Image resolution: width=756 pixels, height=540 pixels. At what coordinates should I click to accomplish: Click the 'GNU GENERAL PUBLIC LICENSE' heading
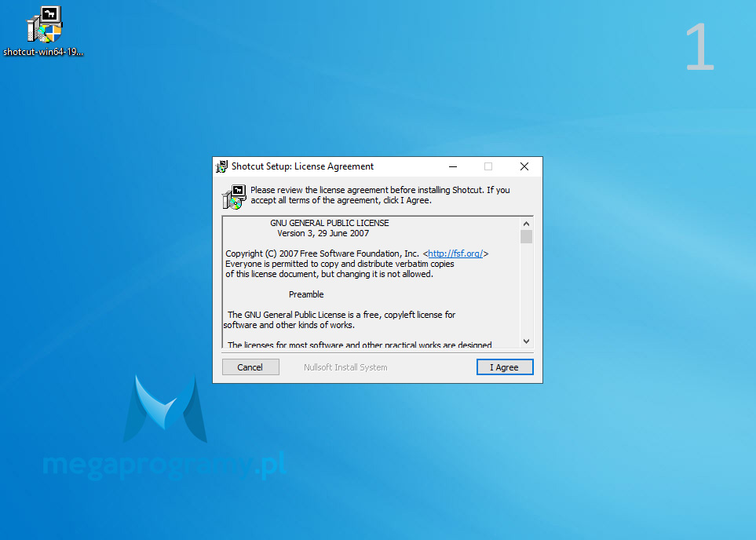pyautogui.click(x=329, y=223)
